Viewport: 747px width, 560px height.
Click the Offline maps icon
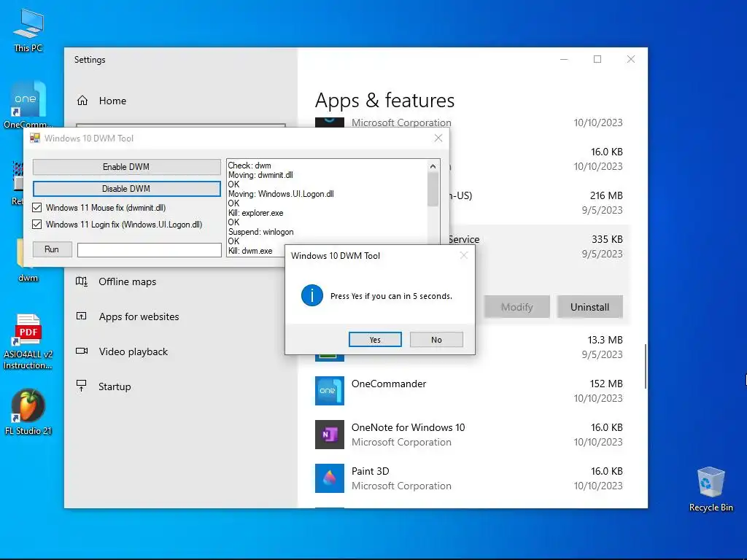point(82,281)
